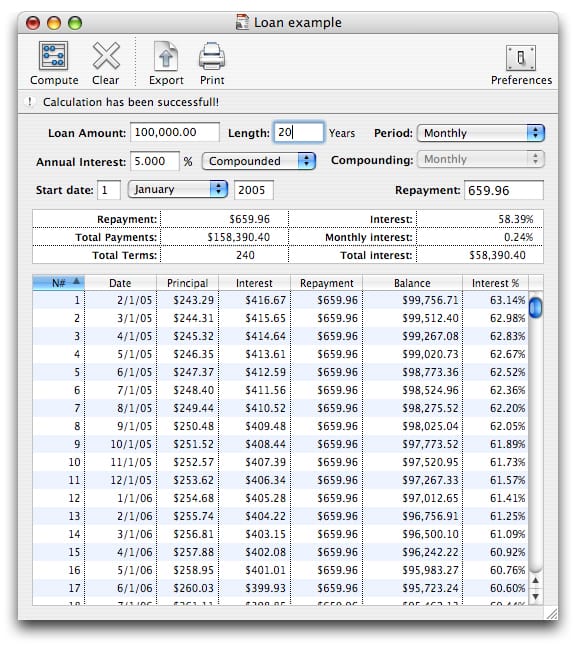Click the table's vertical scrollbar thumb

tap(535, 307)
